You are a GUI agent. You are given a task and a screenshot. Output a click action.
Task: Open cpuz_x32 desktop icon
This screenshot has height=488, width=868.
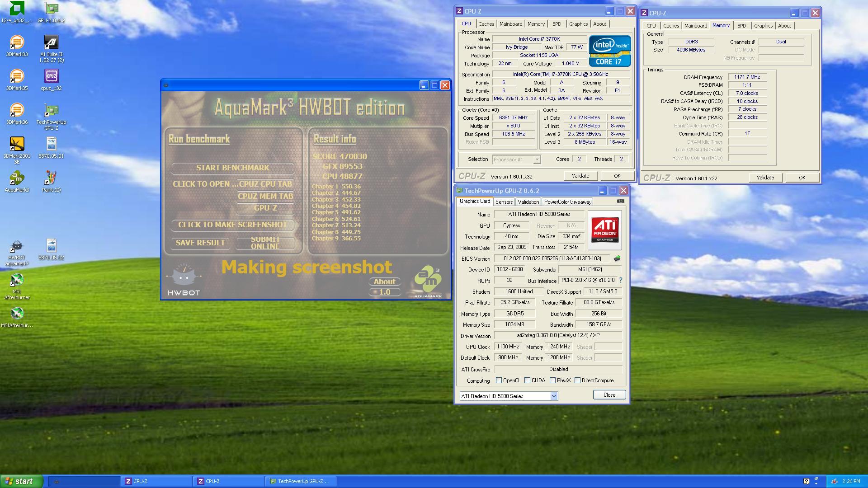(x=51, y=80)
